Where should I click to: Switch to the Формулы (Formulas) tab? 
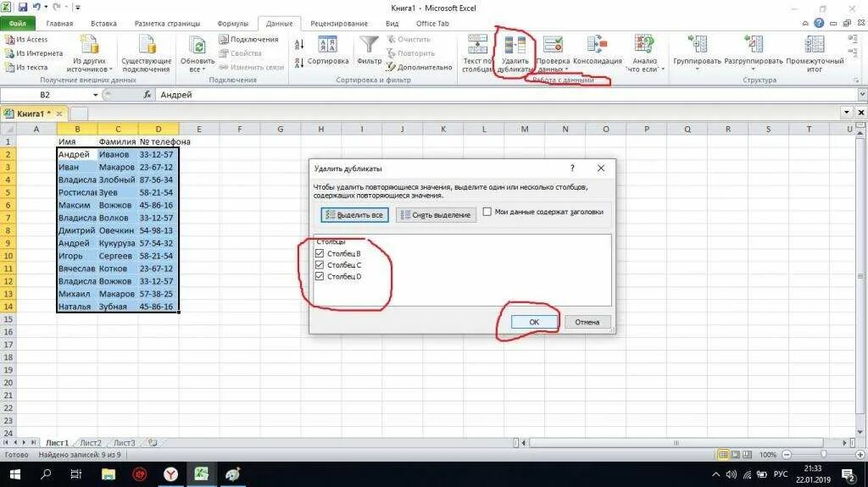(x=232, y=24)
